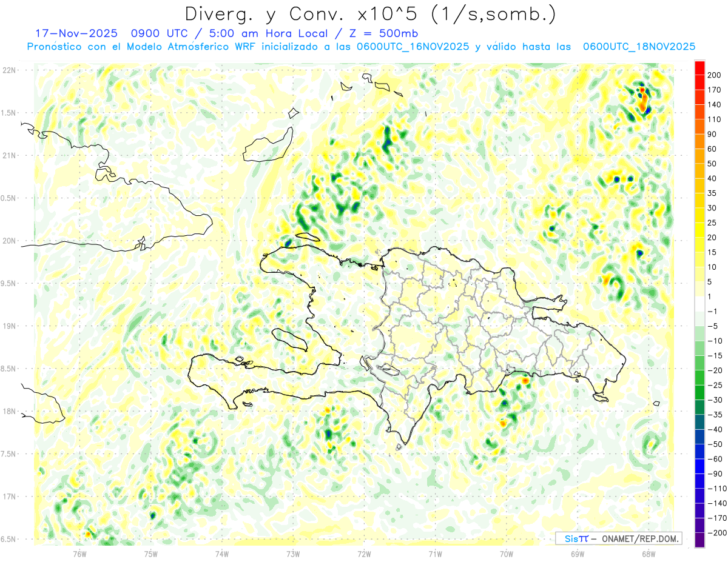Click the colorbar label "-140"
The image size is (728, 562).
(x=718, y=503)
